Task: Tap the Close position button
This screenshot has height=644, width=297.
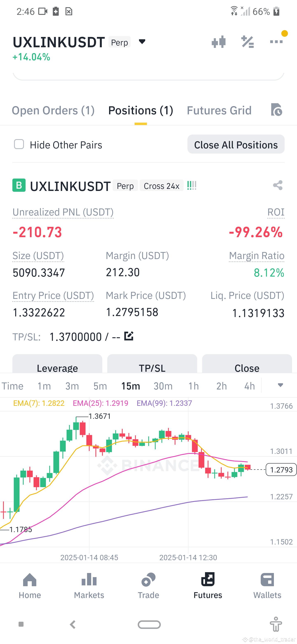Action: (x=247, y=364)
